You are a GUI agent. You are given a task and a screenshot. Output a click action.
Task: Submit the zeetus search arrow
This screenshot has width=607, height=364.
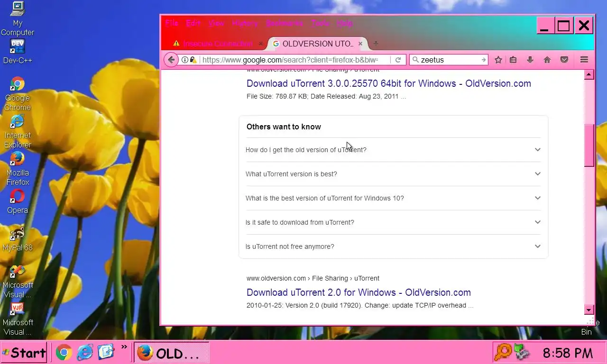click(483, 60)
